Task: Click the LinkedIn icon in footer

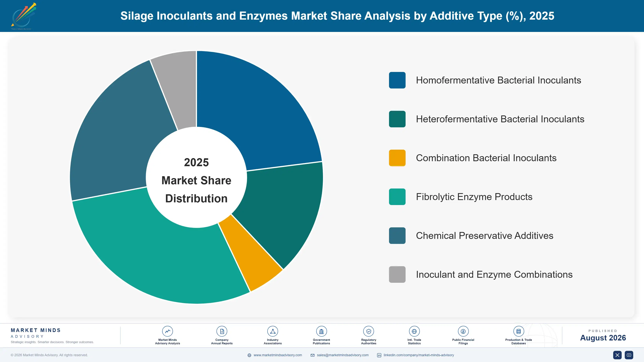Action: (x=379, y=355)
